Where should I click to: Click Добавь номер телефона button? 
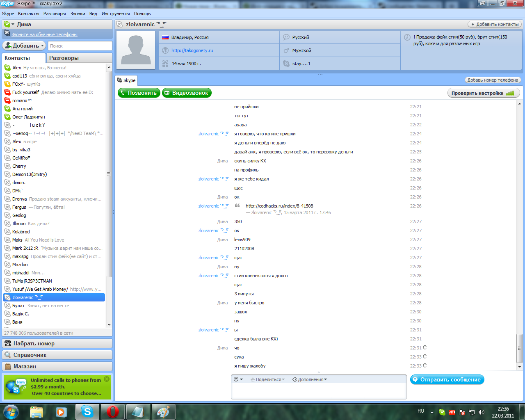point(493,80)
